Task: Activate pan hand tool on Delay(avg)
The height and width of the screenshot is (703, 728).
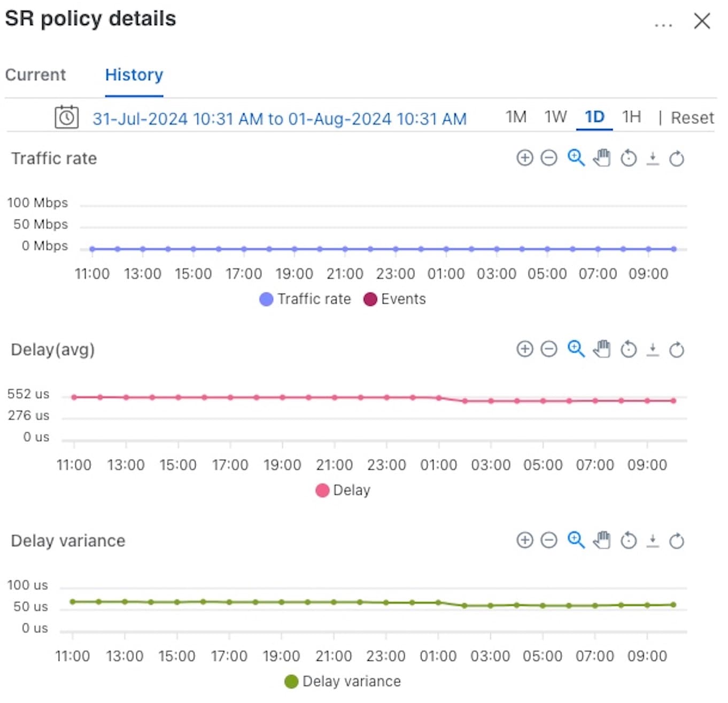Action: tap(602, 349)
